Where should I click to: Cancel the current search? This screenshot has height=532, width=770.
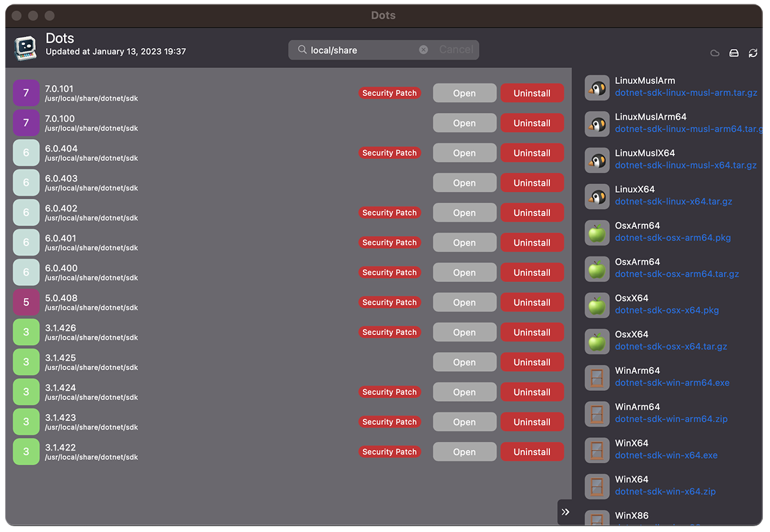456,50
